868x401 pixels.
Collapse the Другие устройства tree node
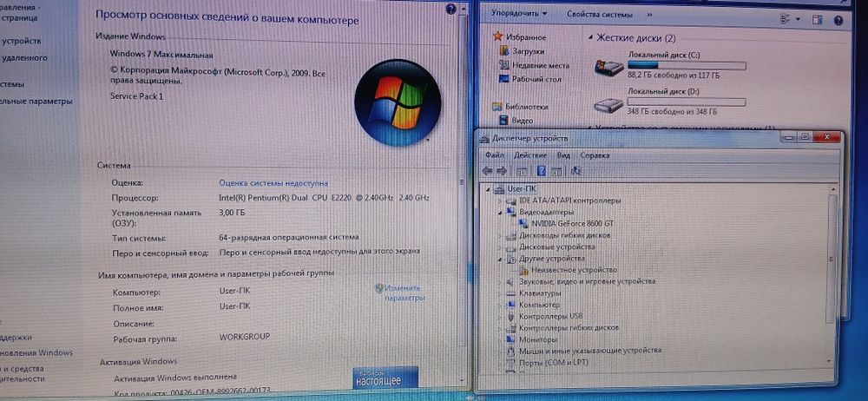coord(501,259)
